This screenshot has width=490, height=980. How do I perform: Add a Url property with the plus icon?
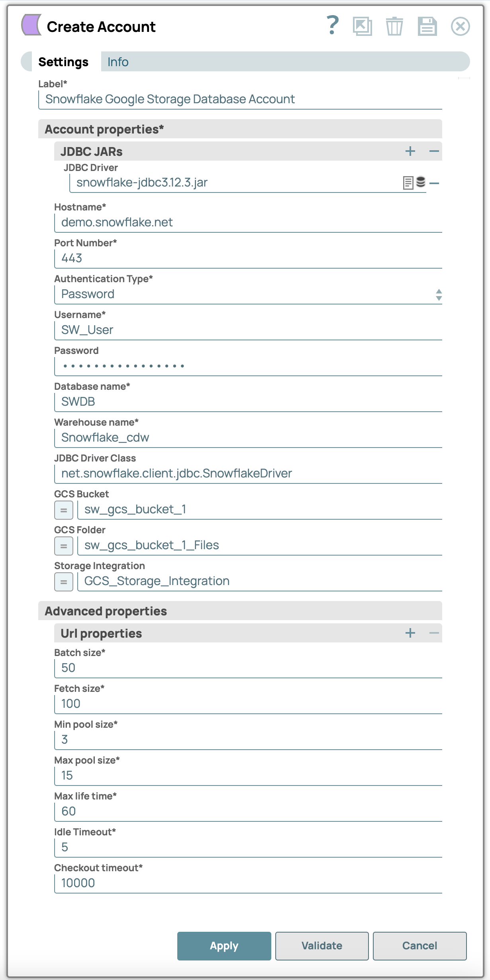410,632
